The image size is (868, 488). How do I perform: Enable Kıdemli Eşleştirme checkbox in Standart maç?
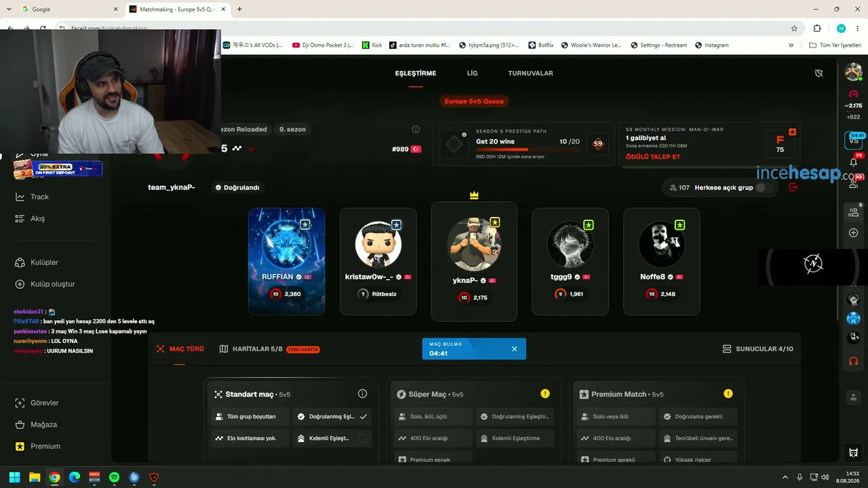[363, 439]
